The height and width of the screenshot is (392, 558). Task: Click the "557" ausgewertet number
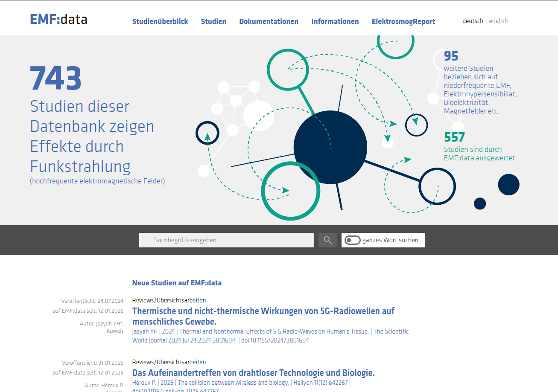click(454, 137)
